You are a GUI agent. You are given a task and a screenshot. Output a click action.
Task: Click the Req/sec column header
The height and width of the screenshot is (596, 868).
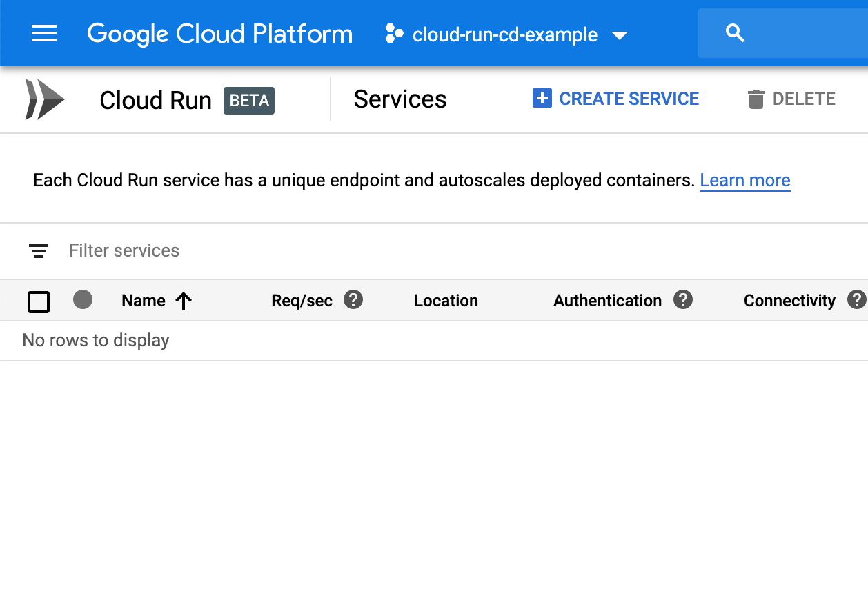pyautogui.click(x=302, y=301)
